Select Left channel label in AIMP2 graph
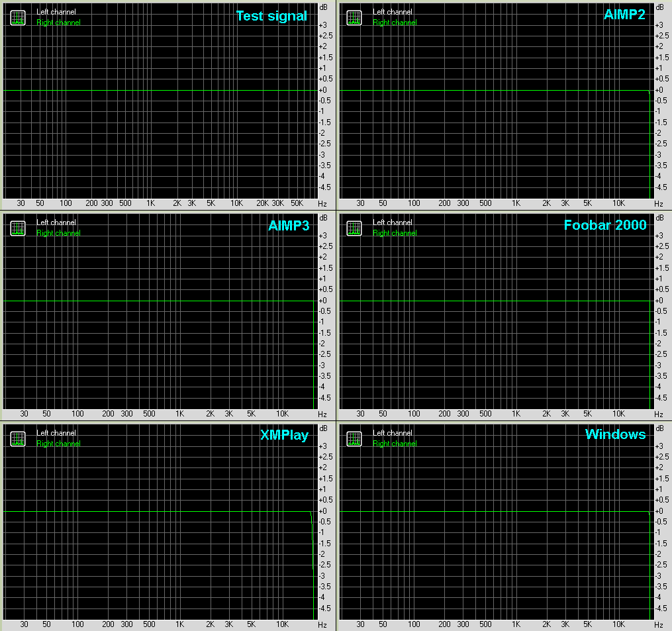This screenshot has height=631, width=672. coord(393,12)
